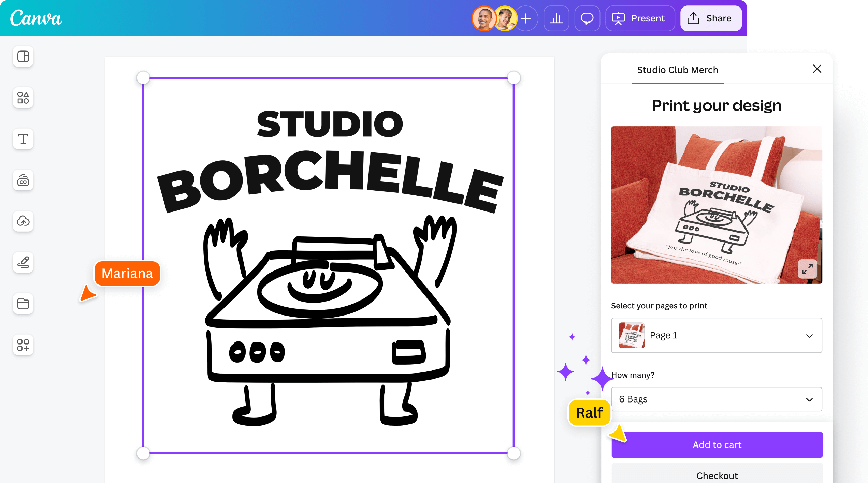Click the Share button
Screen dimensions: 868x483
[x=711, y=18]
